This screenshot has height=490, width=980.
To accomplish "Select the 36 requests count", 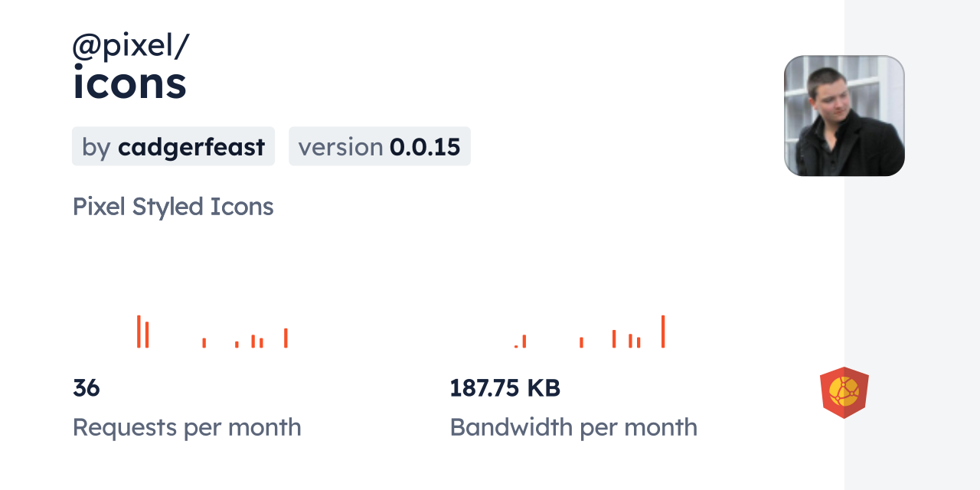I will (x=87, y=388).
